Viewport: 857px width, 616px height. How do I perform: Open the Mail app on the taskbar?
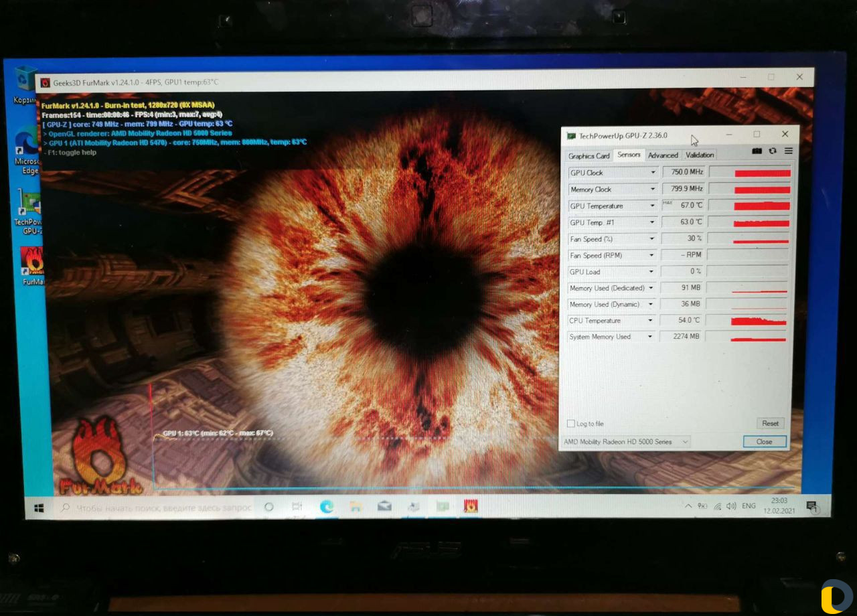pyautogui.click(x=384, y=506)
